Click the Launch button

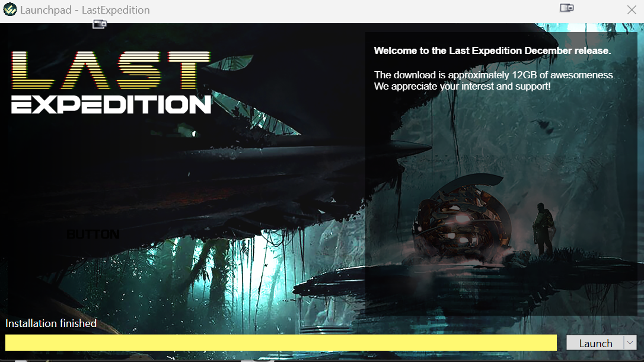pos(595,343)
